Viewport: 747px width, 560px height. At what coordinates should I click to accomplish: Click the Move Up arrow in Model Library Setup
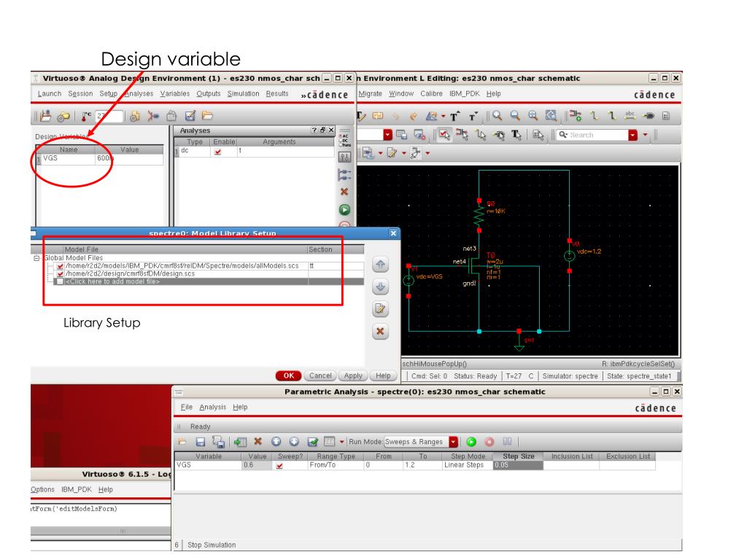click(380, 264)
